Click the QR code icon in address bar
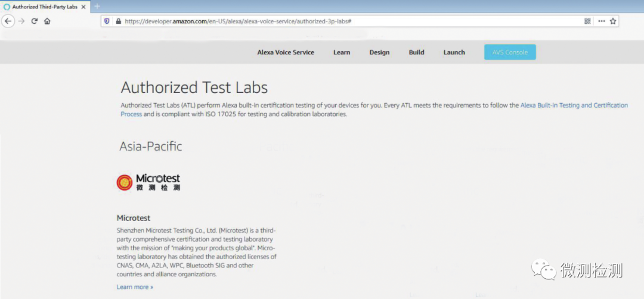644x299 pixels. pos(587,21)
